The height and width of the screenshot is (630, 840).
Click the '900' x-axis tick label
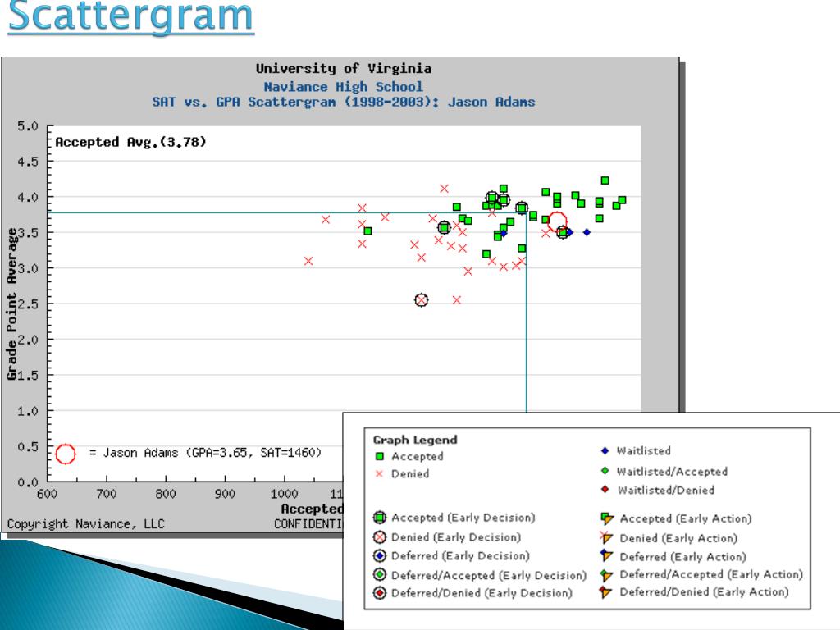tap(225, 494)
